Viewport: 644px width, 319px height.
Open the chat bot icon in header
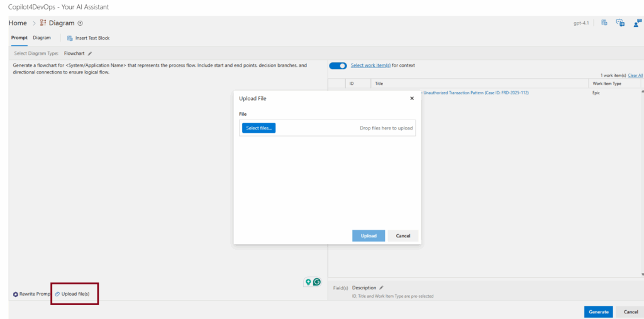(620, 23)
